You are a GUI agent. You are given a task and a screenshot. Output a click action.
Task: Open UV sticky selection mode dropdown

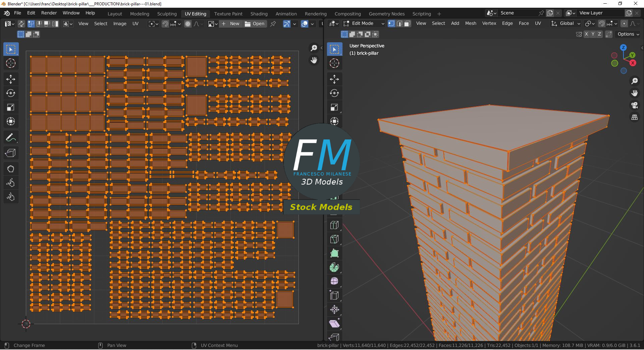pos(68,24)
